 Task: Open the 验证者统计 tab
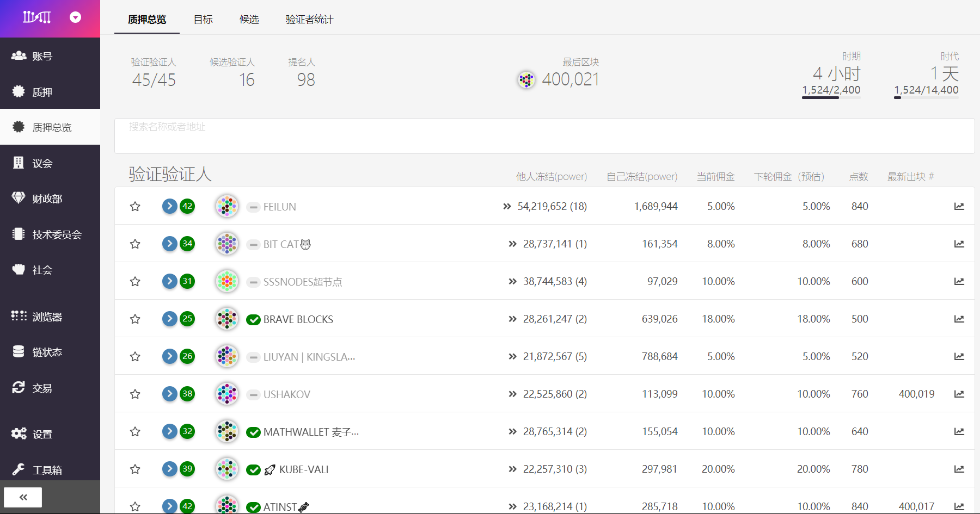(309, 20)
